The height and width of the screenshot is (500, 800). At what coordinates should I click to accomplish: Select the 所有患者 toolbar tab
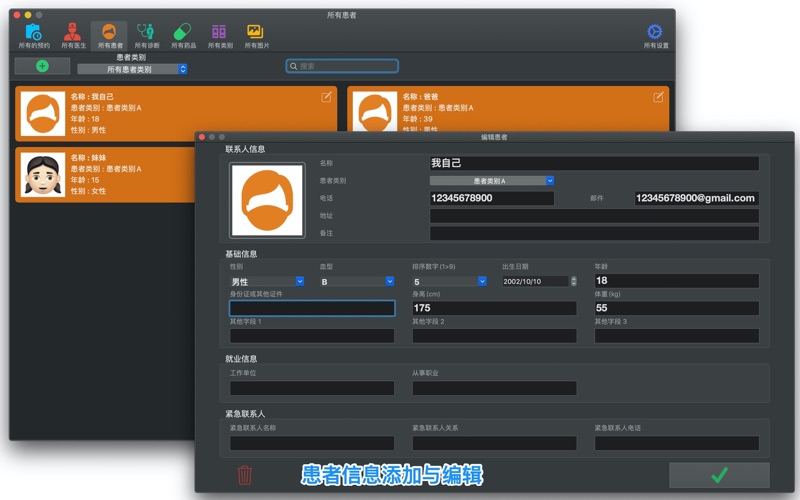coord(109,35)
